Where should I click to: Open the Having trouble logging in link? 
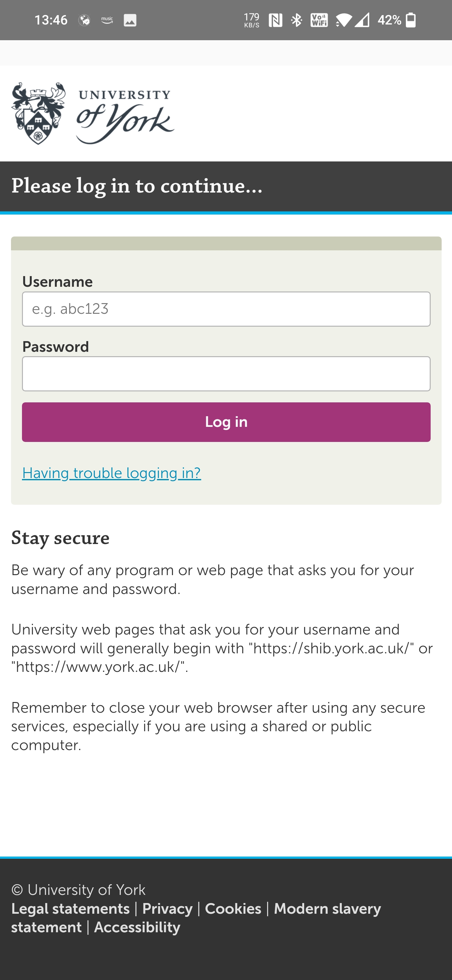pos(112,473)
